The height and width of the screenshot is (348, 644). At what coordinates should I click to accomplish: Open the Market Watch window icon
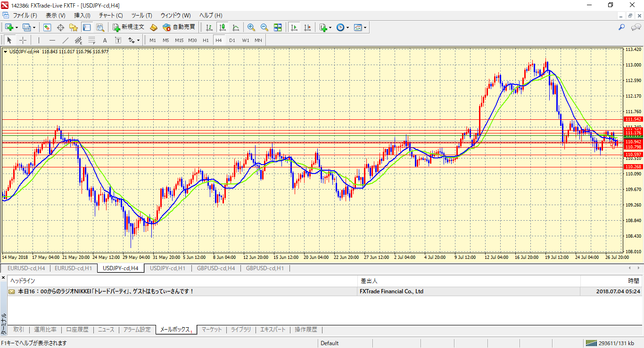coord(47,27)
